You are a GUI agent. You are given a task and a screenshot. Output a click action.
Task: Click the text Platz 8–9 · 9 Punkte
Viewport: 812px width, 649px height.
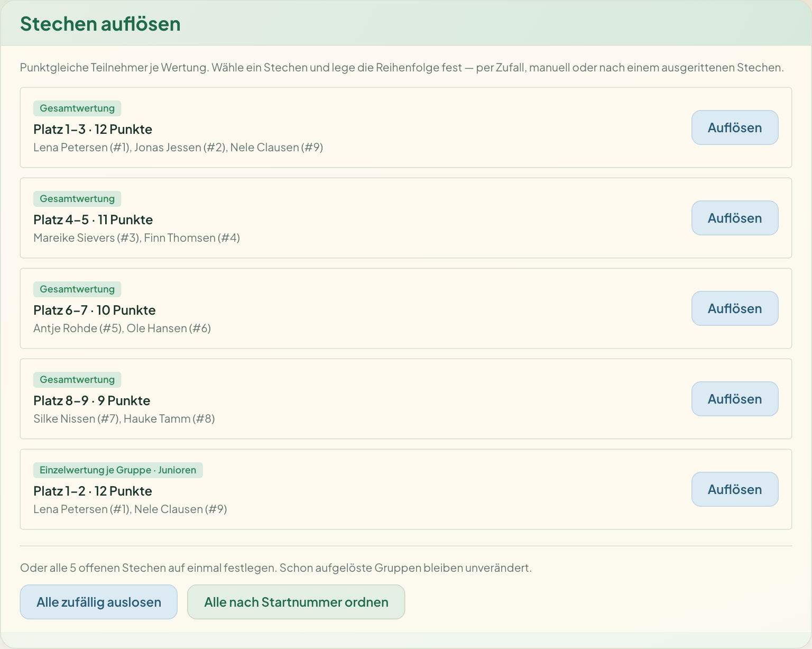(x=92, y=401)
